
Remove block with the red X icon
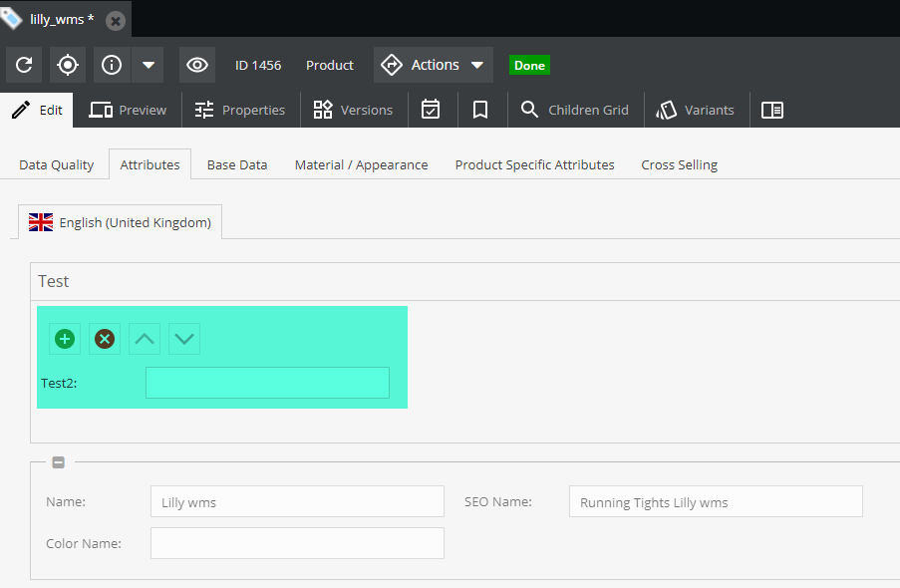pyautogui.click(x=105, y=339)
